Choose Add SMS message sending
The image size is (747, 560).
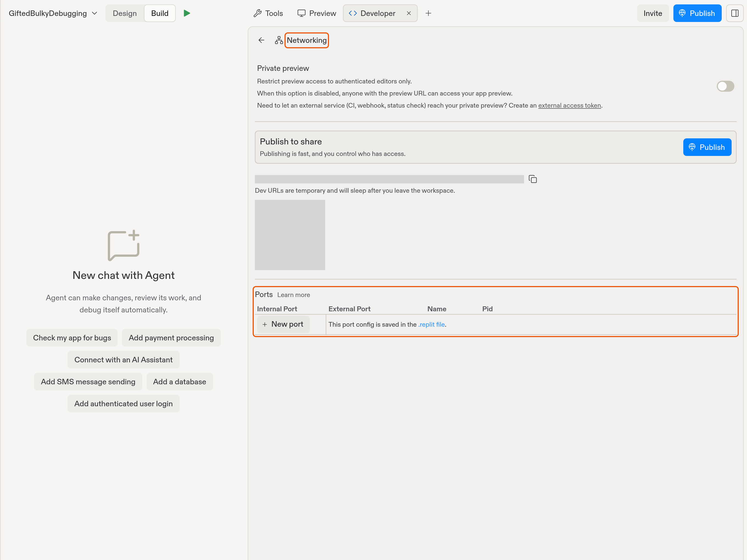click(x=88, y=382)
